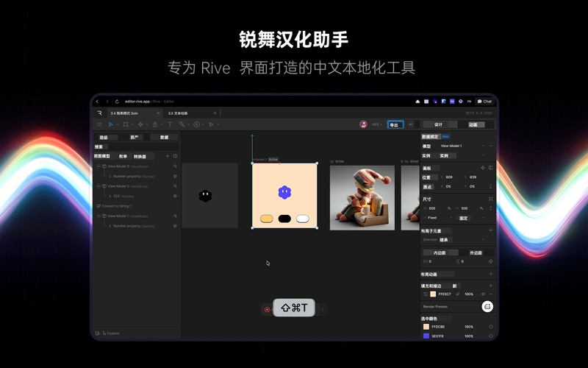Add item to 布局子元素 with plus

(490, 230)
